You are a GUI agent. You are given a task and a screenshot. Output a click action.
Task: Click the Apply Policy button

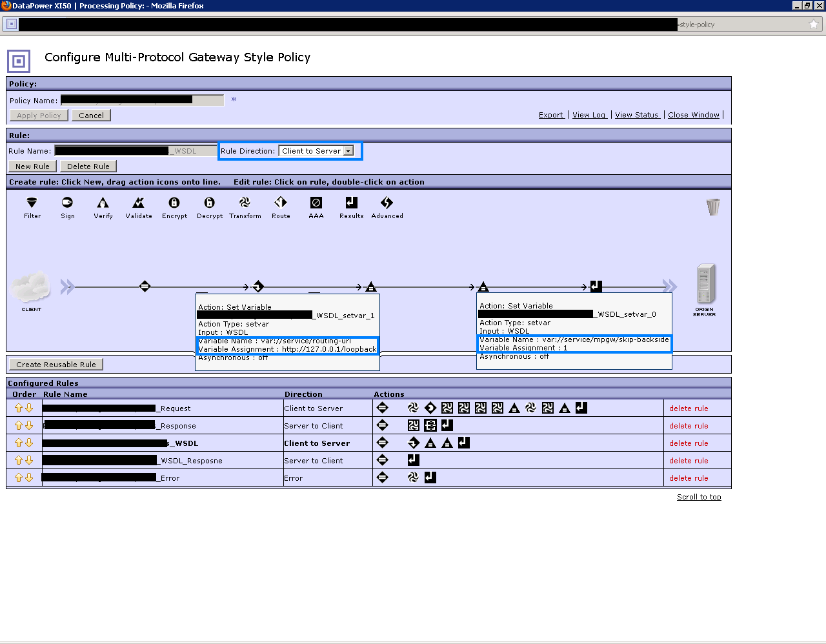point(39,116)
